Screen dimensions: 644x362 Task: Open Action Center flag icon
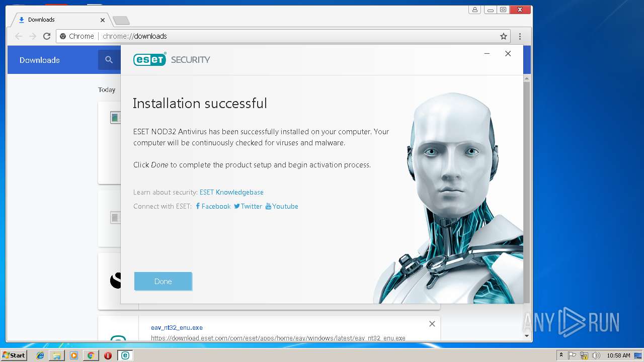572,355
